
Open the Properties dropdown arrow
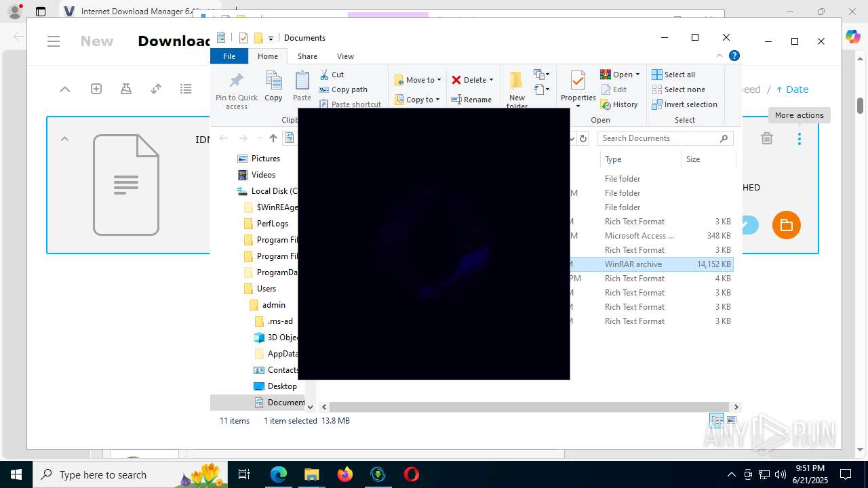pyautogui.click(x=578, y=106)
